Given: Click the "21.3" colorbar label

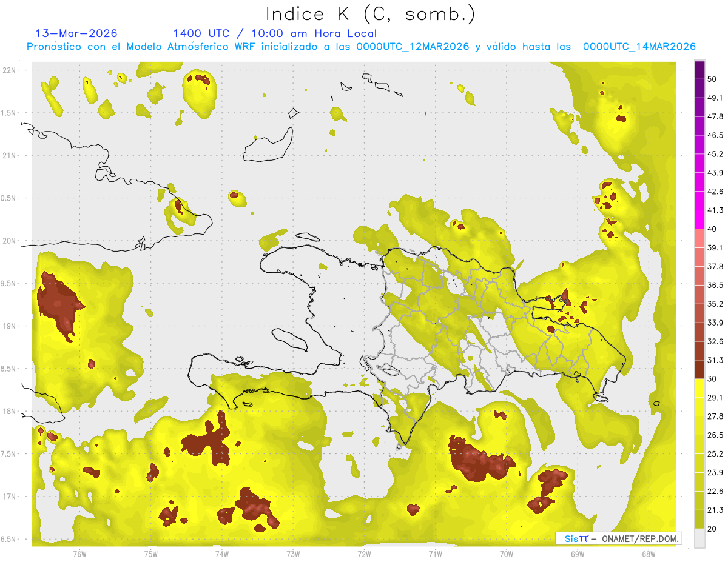Looking at the screenshot, I should (715, 510).
